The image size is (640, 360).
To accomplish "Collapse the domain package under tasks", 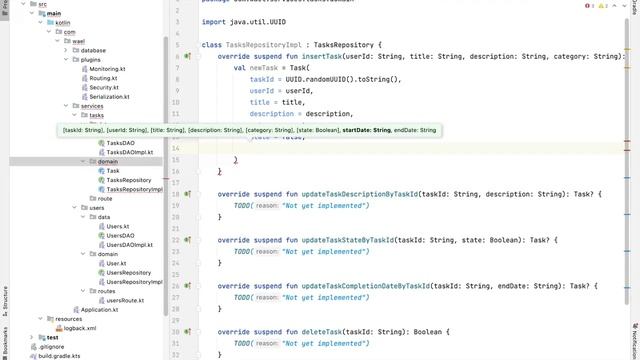I will pyautogui.click(x=83, y=162).
